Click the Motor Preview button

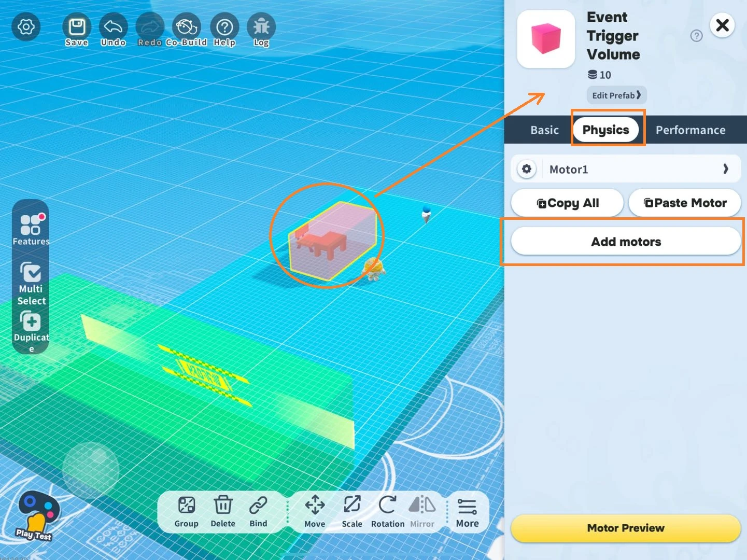coord(626,528)
